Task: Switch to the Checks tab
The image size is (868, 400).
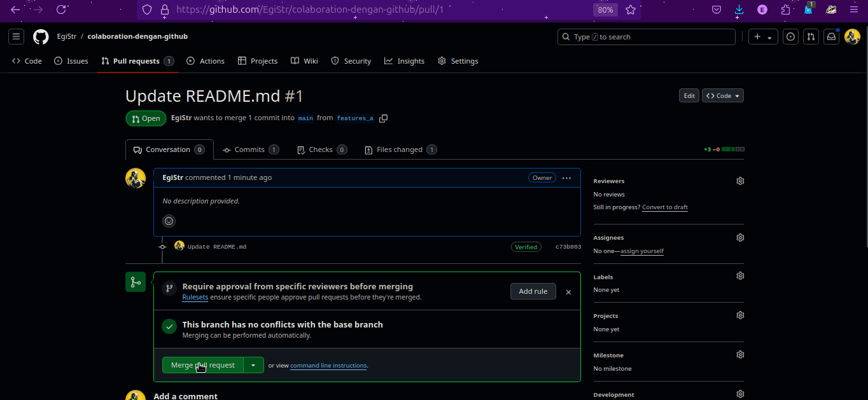Action: (322, 149)
